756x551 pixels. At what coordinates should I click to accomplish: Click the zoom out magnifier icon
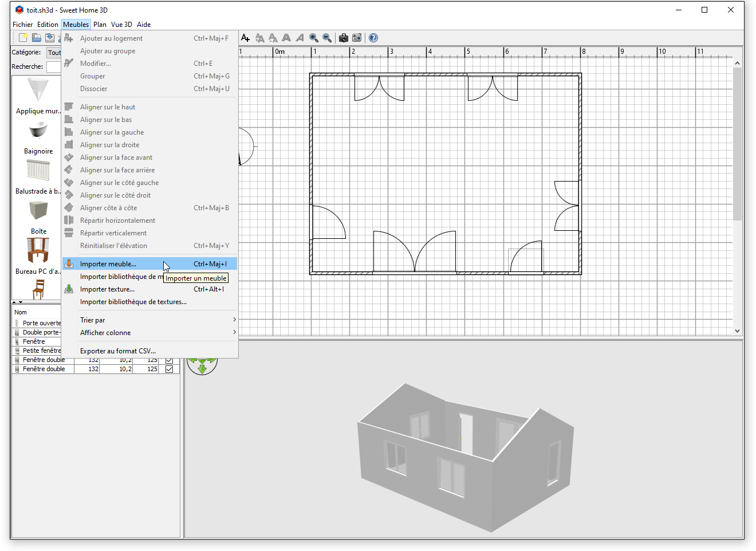(x=327, y=38)
